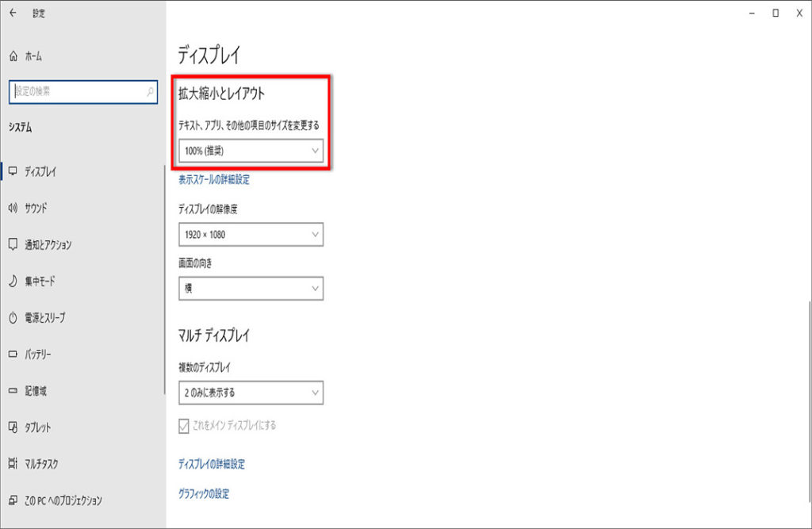The image size is (812, 529).
Task: Open the 1920 × 1080 resolution dropdown
Action: pyautogui.click(x=251, y=235)
